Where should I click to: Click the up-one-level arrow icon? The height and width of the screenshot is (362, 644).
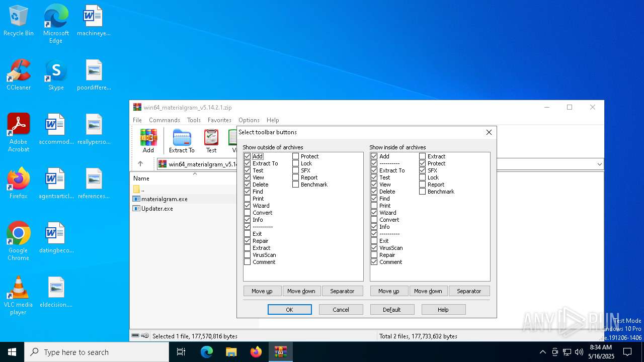coord(140,164)
